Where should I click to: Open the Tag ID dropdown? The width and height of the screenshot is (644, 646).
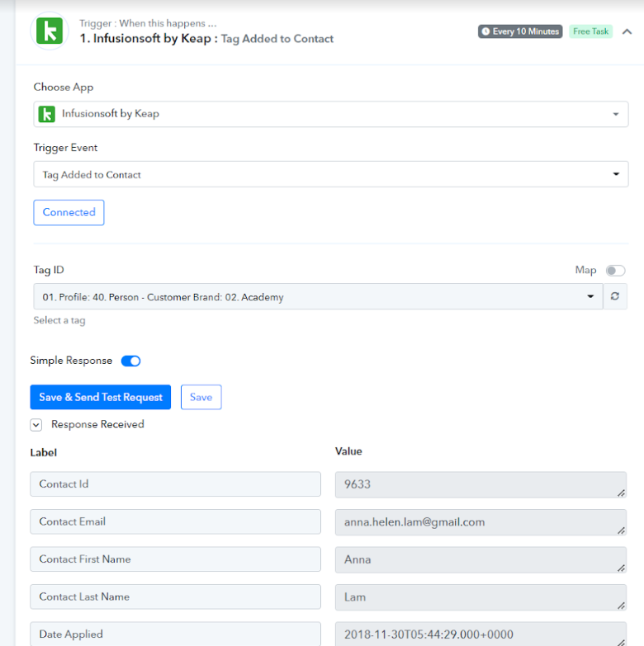pos(319,297)
